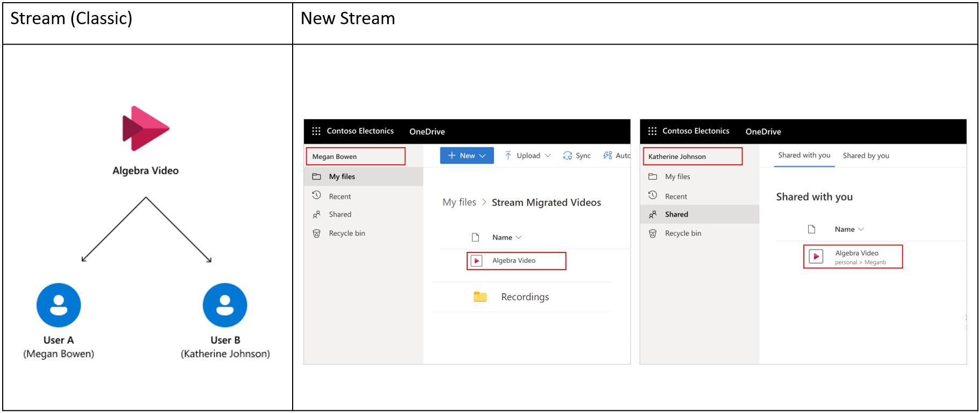Click the 'User B' label

pos(225,340)
